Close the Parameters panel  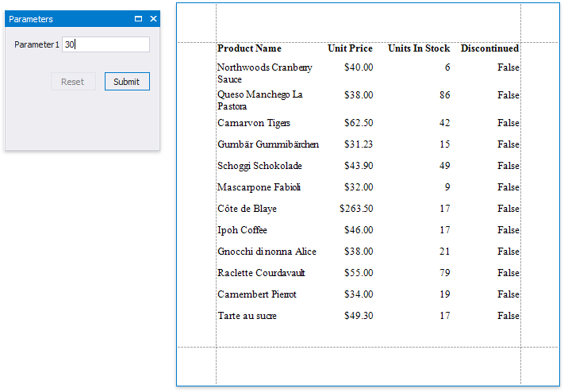point(153,18)
